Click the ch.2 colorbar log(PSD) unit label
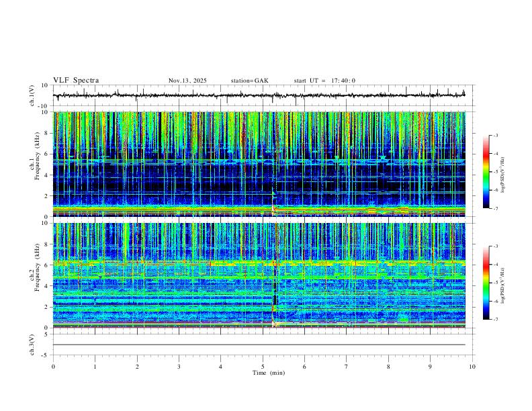Viewport: 532px width, 411px height. pyautogui.click(x=502, y=286)
